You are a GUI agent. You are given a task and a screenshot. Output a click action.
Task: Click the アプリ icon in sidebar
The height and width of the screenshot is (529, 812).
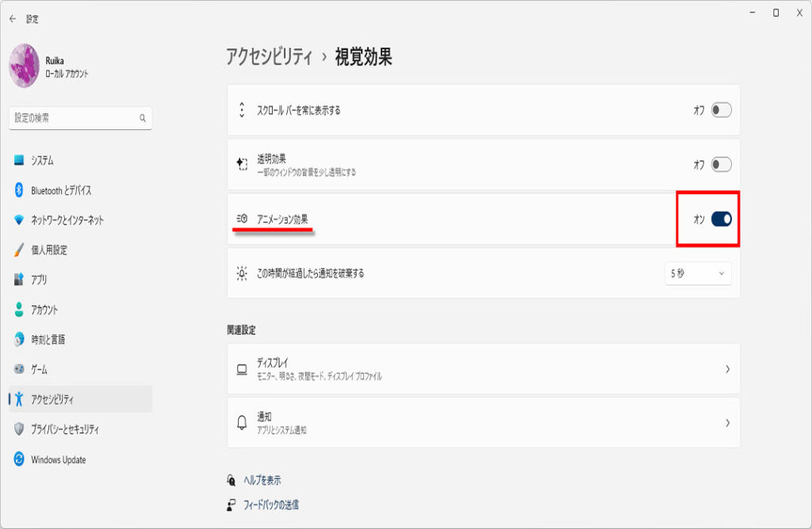click(x=20, y=280)
